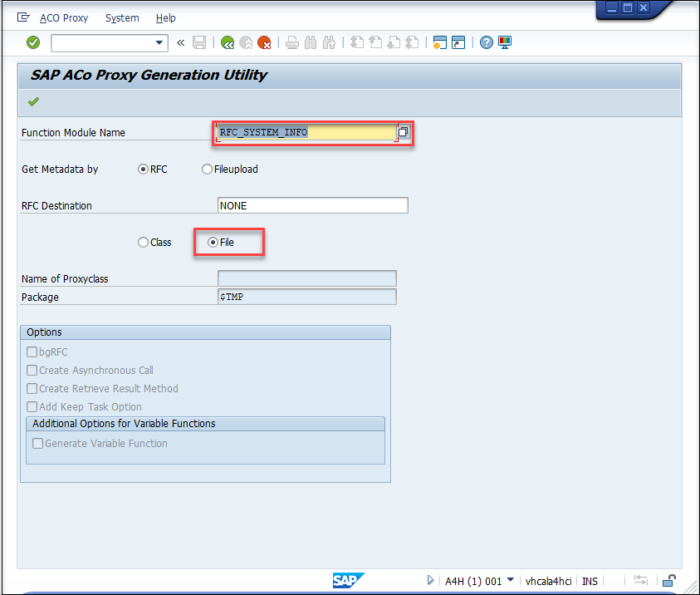Screen dimensions: 700x595
Task: Open the ACO Proxy menu
Action: point(64,18)
